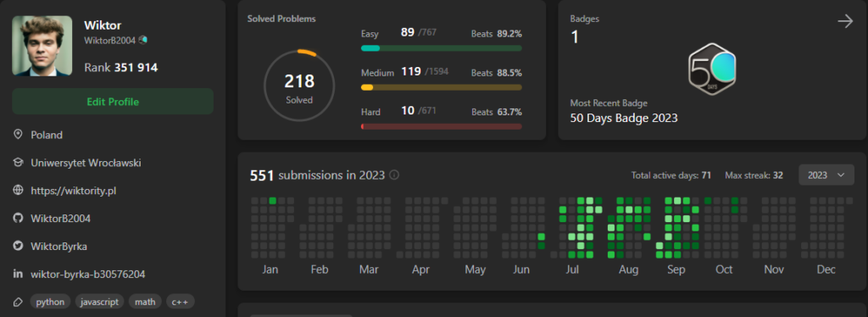Click the Hard Beats 63.7% text
Viewport: 868px width, 317px height.
pyautogui.click(x=497, y=112)
